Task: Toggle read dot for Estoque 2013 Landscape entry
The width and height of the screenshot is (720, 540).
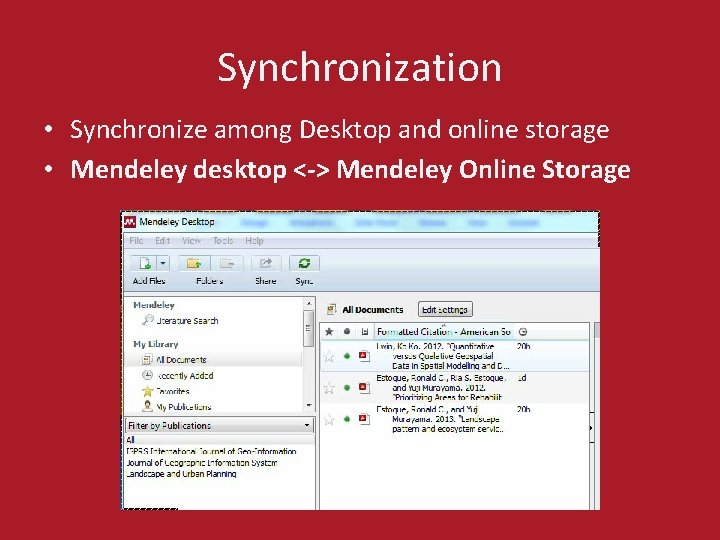Action: (x=347, y=419)
